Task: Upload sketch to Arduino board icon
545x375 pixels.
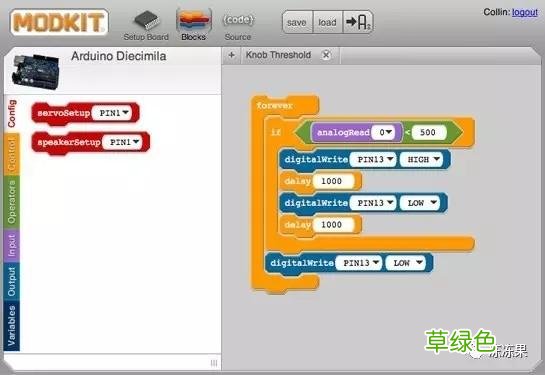Action: click(358, 23)
